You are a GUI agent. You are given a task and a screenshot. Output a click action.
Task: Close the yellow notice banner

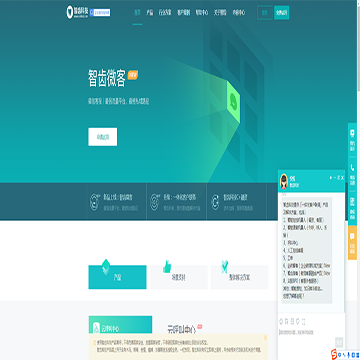(266, 338)
